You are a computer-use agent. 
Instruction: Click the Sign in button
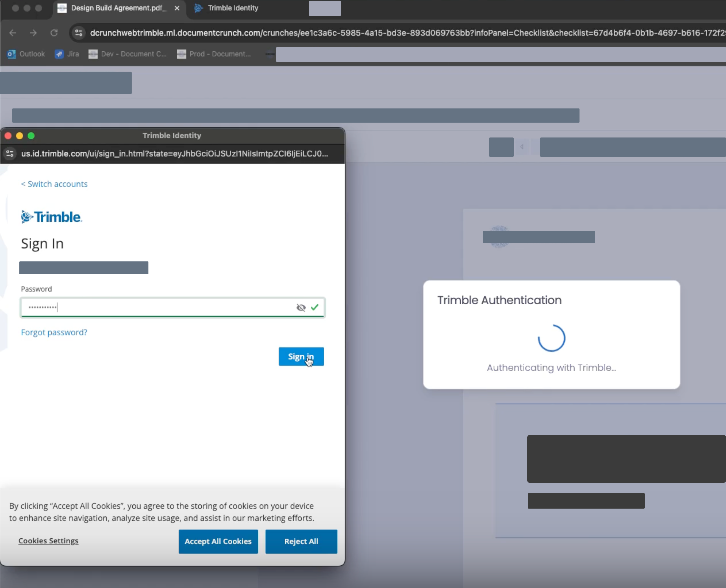pos(301,356)
